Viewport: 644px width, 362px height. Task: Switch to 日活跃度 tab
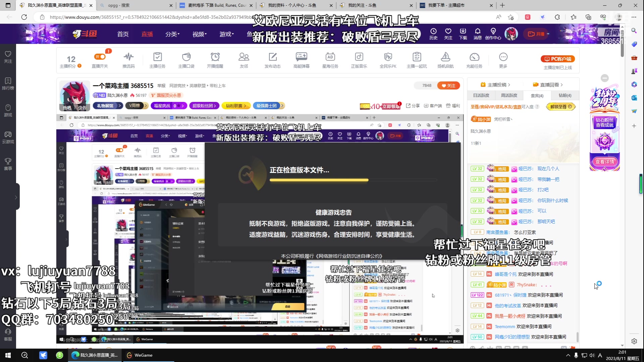click(481, 96)
